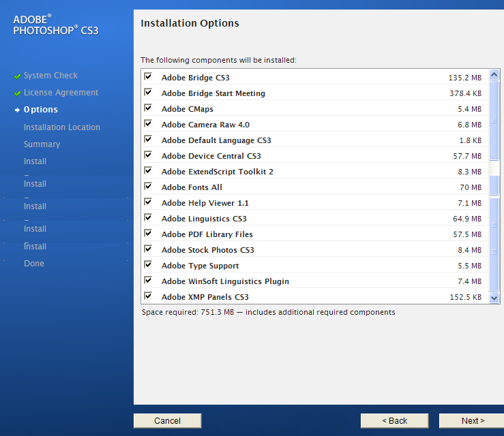504x436 pixels.
Task: Uncheck the Adobe Fonts All checkbox
Action: pos(148,186)
